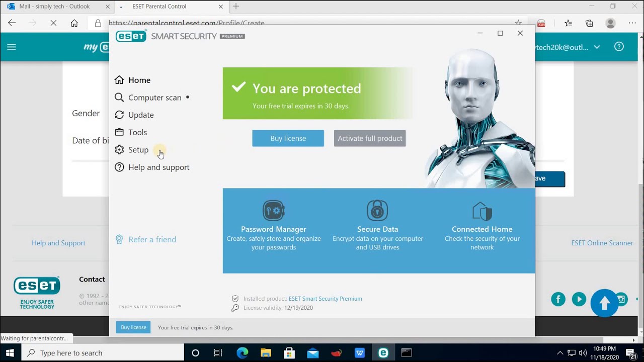Screen dimensions: 644x362
Task: Open the browser Collections icon
Action: point(589,23)
